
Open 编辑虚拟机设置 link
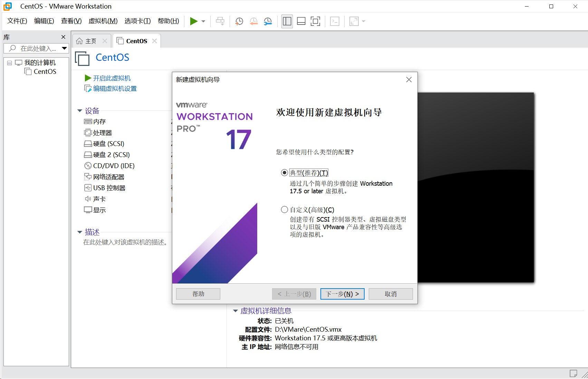[114, 88]
